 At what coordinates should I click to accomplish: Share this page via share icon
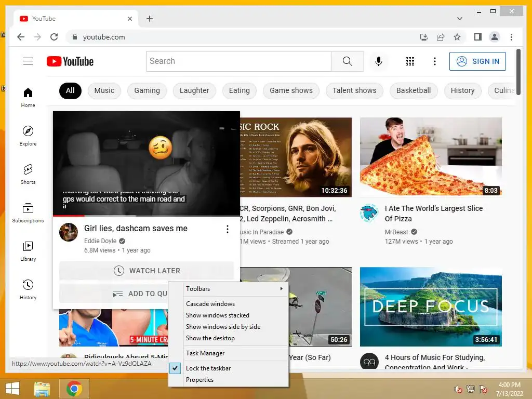click(441, 37)
